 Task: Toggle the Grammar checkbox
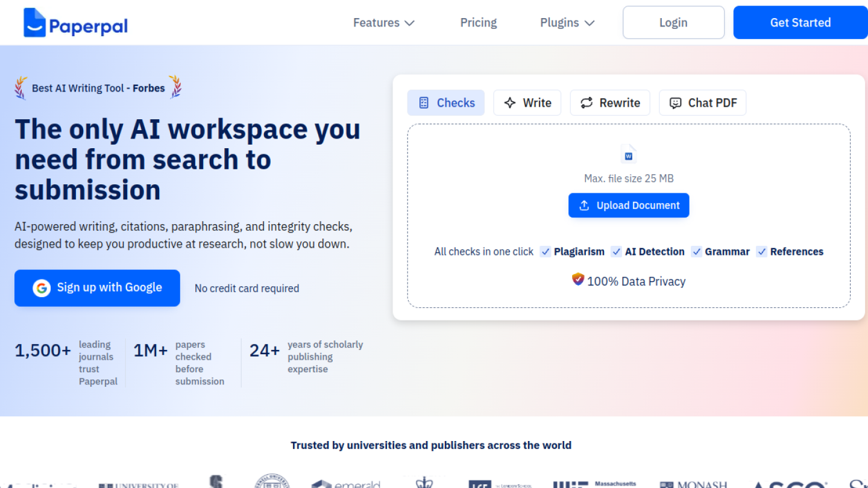[697, 252]
